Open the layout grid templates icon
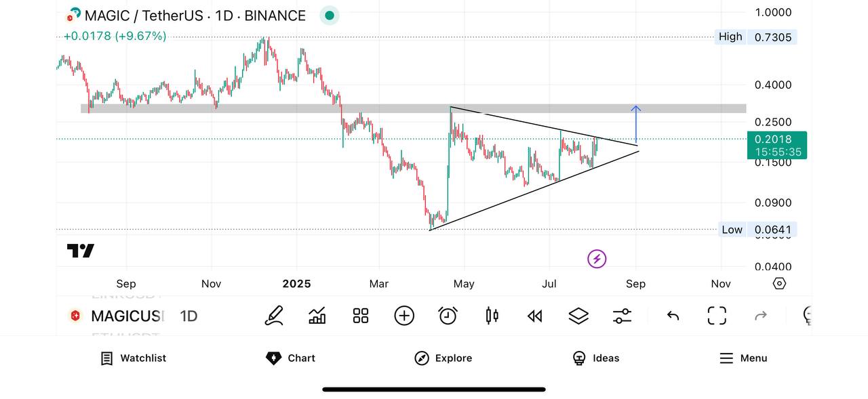The width and height of the screenshot is (868, 399). click(x=361, y=316)
